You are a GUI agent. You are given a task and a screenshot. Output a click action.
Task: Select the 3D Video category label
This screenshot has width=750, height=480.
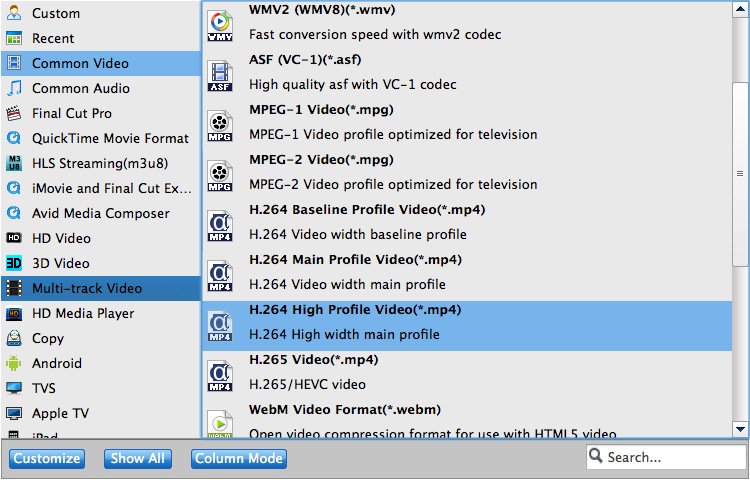click(x=61, y=263)
